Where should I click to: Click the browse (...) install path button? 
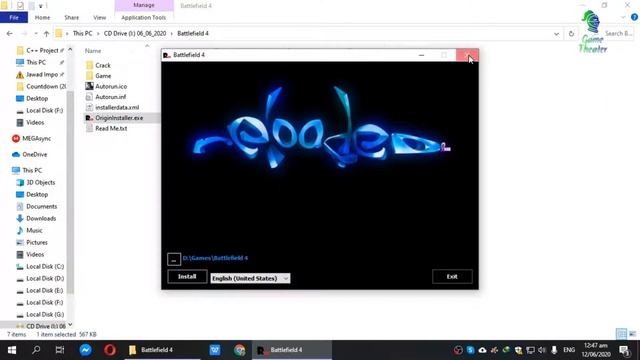point(174,259)
